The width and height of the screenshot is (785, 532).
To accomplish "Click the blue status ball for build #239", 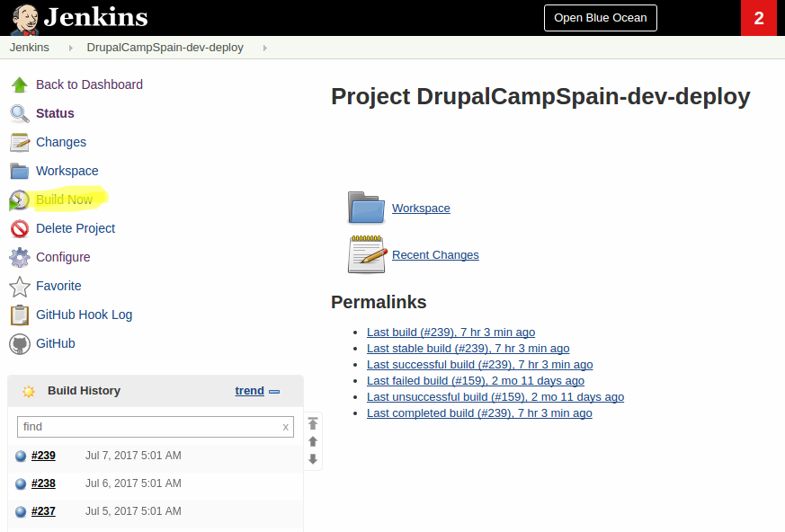I will (21, 456).
